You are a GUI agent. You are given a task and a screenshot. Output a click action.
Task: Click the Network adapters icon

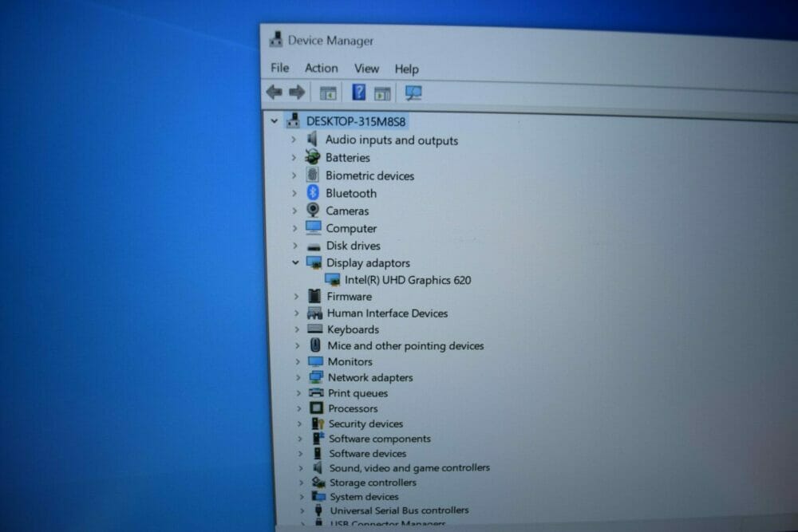pos(316,377)
